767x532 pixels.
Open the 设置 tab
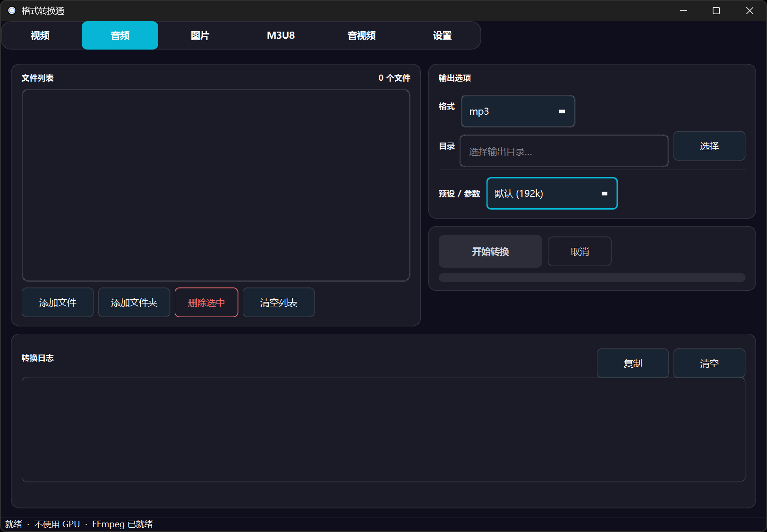(442, 35)
